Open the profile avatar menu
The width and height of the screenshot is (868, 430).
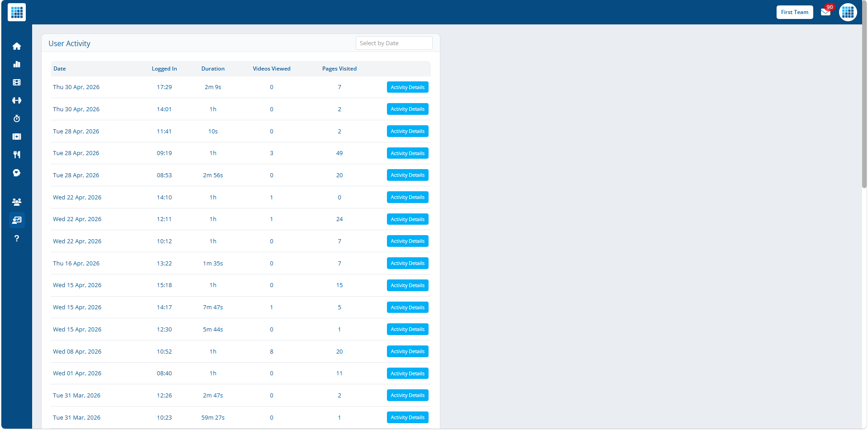pos(848,12)
